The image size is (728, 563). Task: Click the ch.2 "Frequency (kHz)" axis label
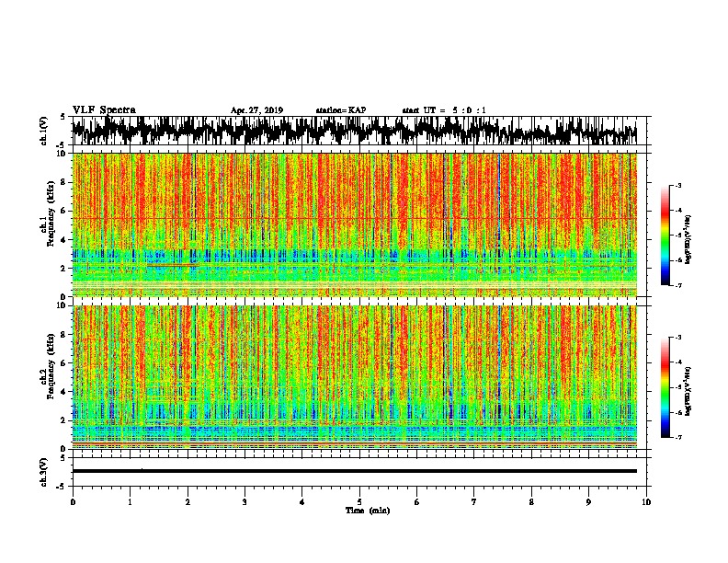pyautogui.click(x=51, y=366)
